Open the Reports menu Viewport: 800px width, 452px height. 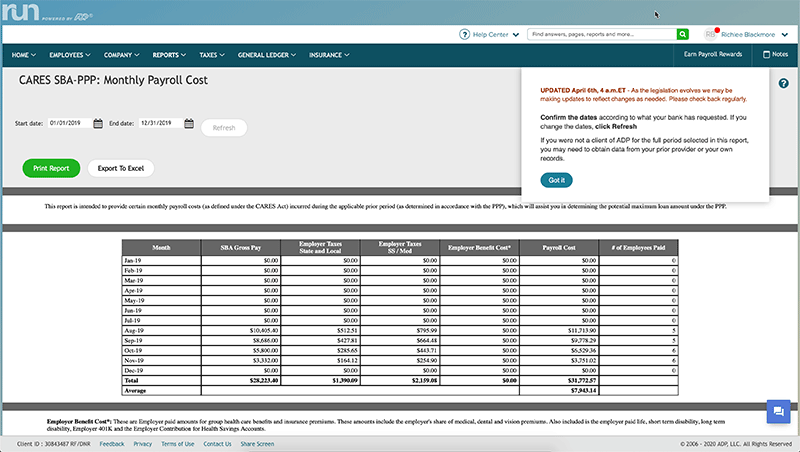point(170,54)
